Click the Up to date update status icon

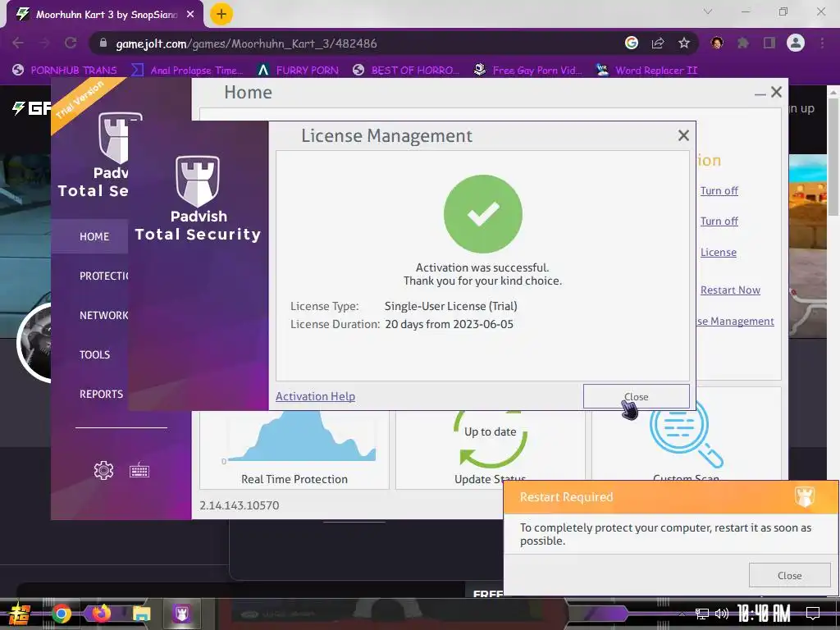click(x=491, y=436)
